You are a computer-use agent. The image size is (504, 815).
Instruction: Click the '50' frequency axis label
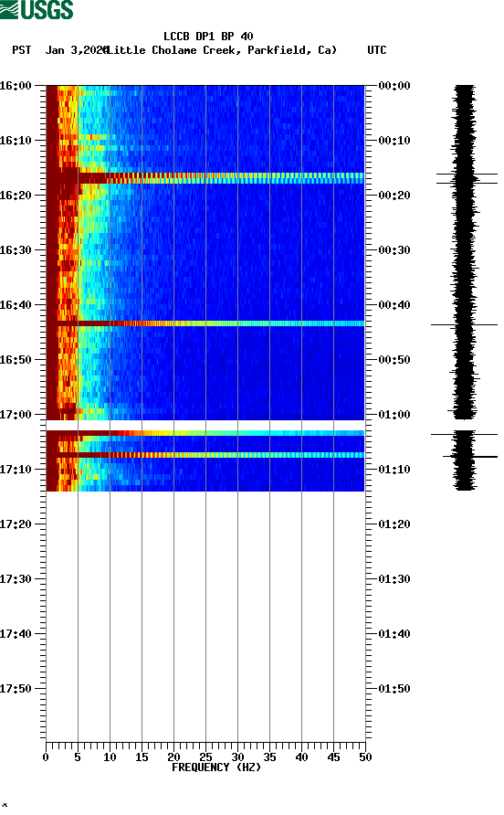(365, 757)
